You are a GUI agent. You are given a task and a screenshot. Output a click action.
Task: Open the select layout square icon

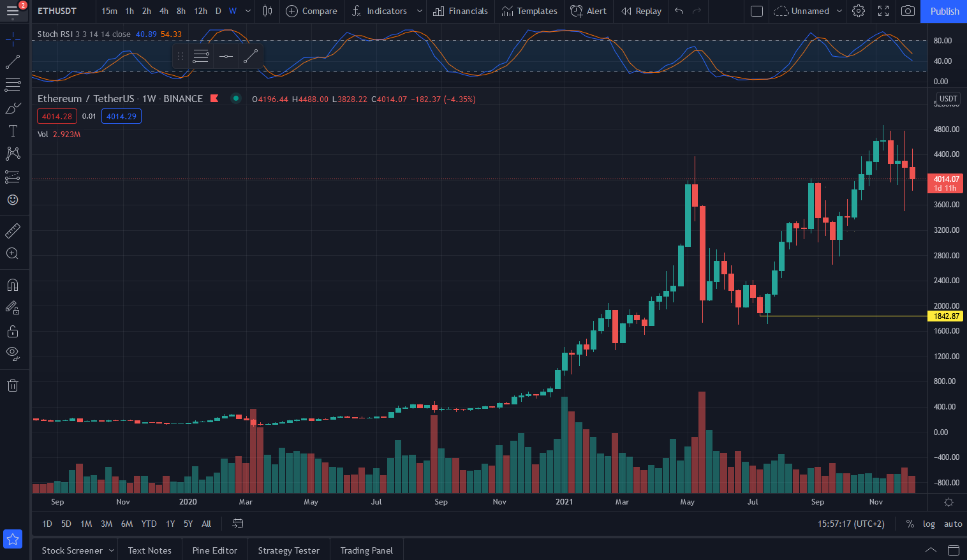coord(757,11)
